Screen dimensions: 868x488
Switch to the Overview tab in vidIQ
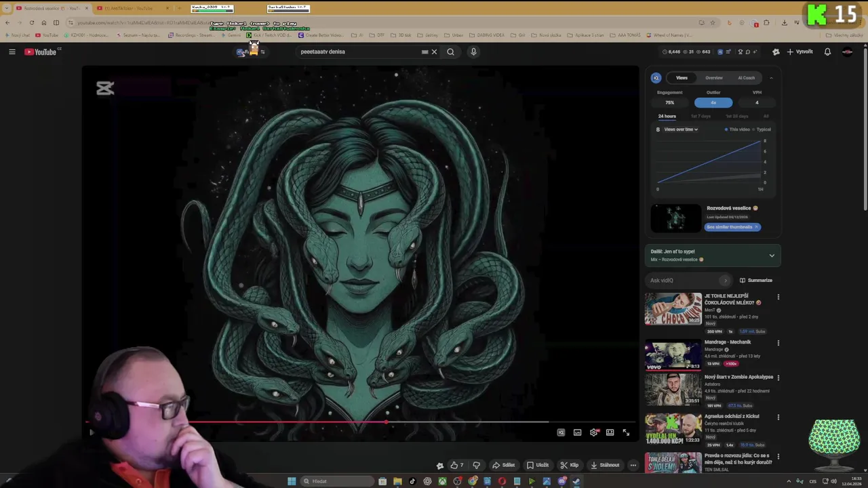click(x=713, y=78)
